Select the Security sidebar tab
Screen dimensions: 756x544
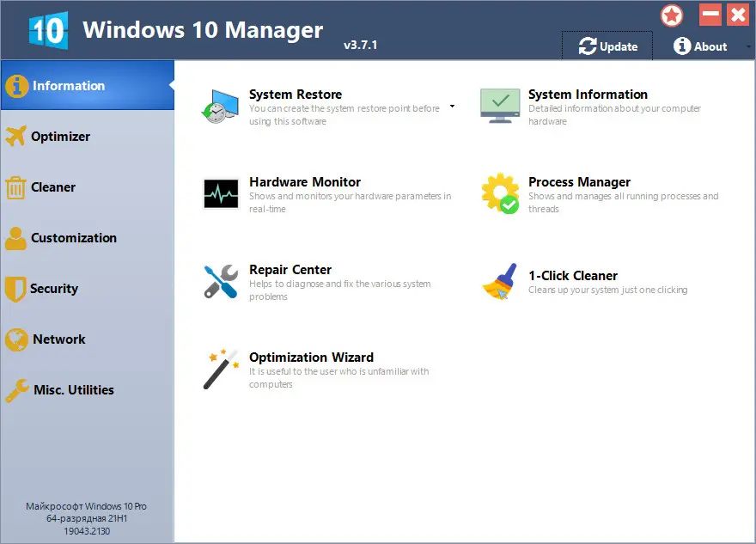(x=88, y=289)
